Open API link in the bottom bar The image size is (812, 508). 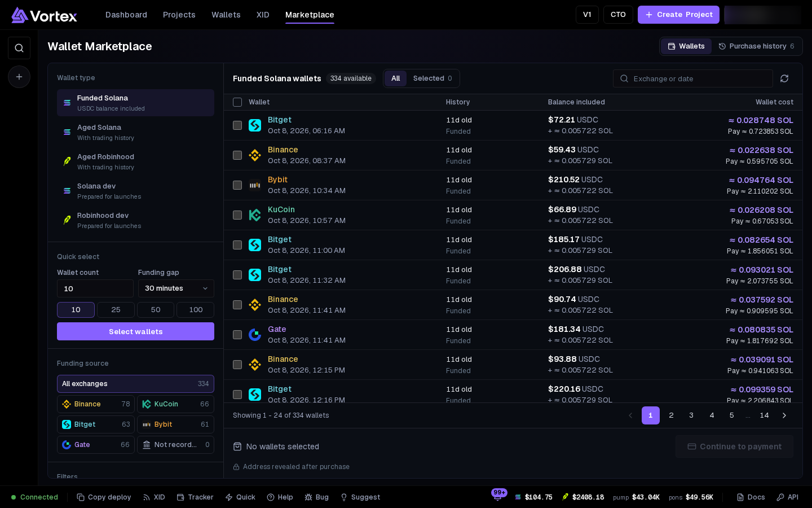787,497
